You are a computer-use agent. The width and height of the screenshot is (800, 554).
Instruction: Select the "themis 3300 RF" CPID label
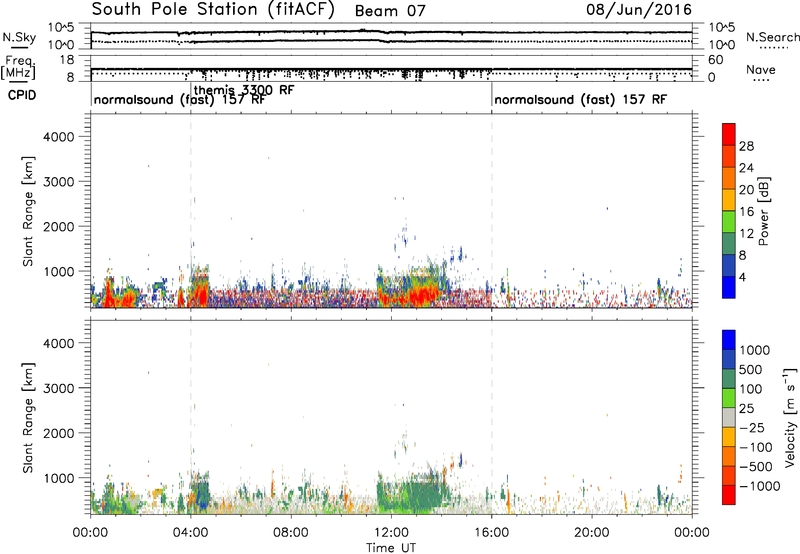click(x=244, y=90)
